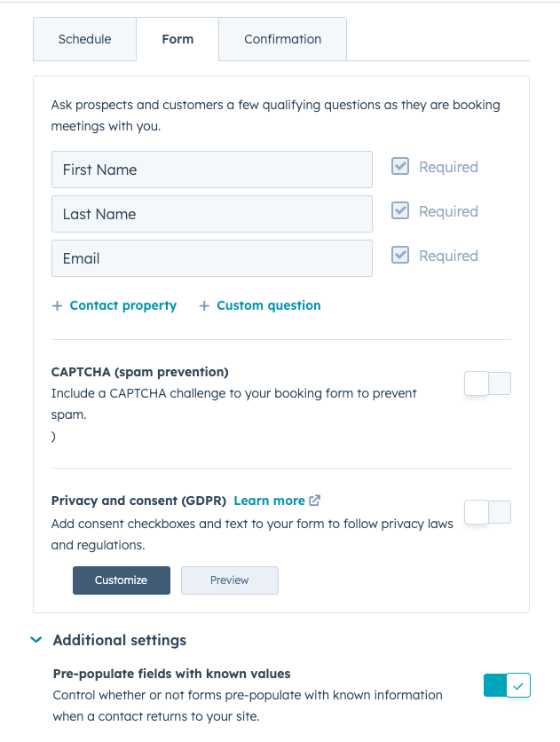Select the Form tab
This screenshot has width=560, height=742.
[x=177, y=39]
